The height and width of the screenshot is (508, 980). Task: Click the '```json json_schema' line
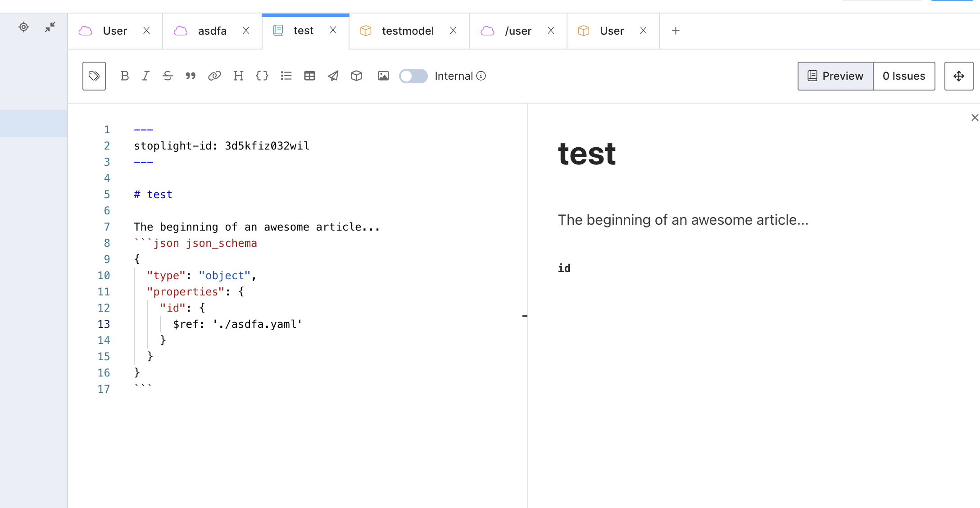195,243
